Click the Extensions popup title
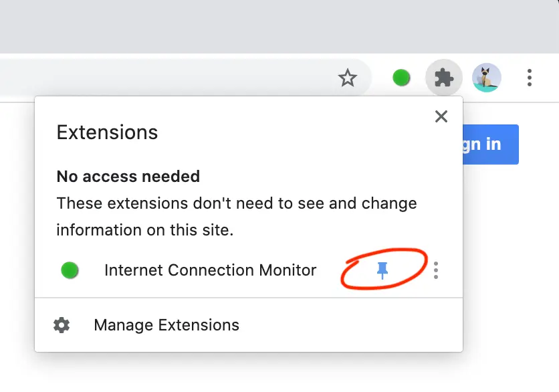This screenshot has height=392, width=559. 106,132
